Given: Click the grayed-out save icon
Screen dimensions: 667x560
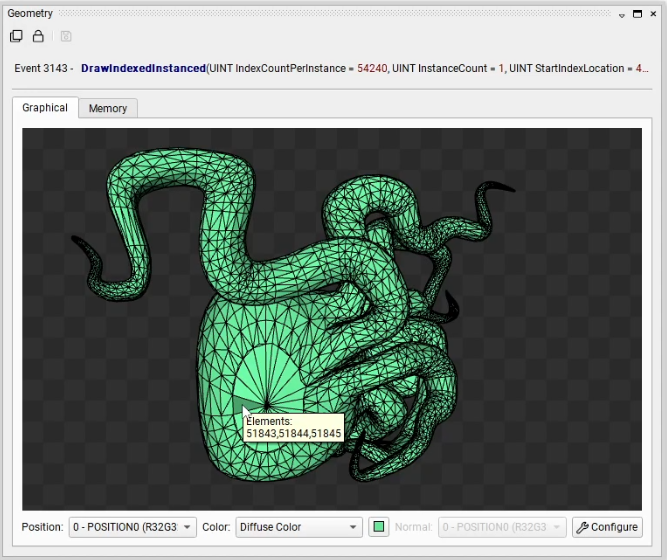Looking at the screenshot, I should pos(66,36).
